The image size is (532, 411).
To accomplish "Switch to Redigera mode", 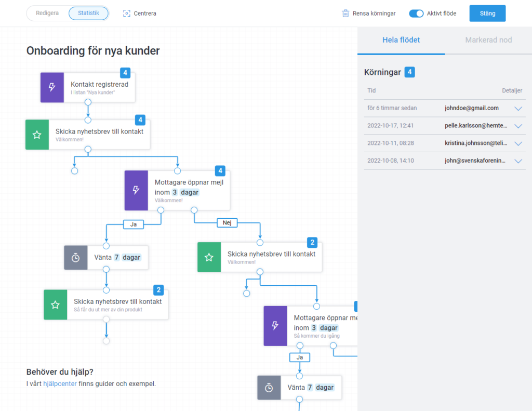I will [x=47, y=14].
